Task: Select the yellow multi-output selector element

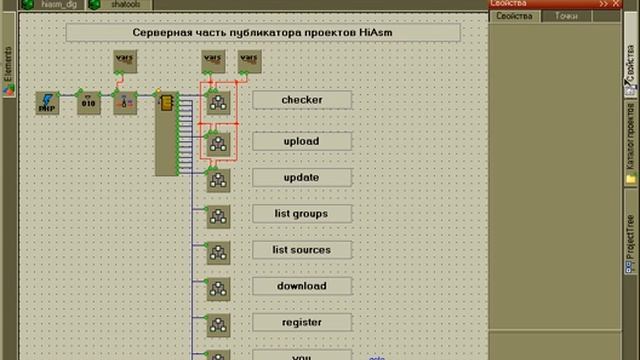Action: [167, 134]
